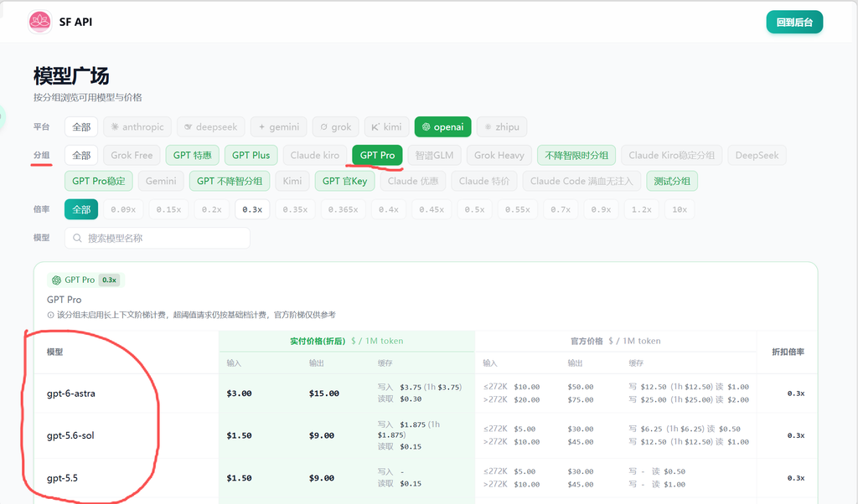The width and height of the screenshot is (858, 504).
Task: Click model name gpt-5.5
Action: [62, 478]
